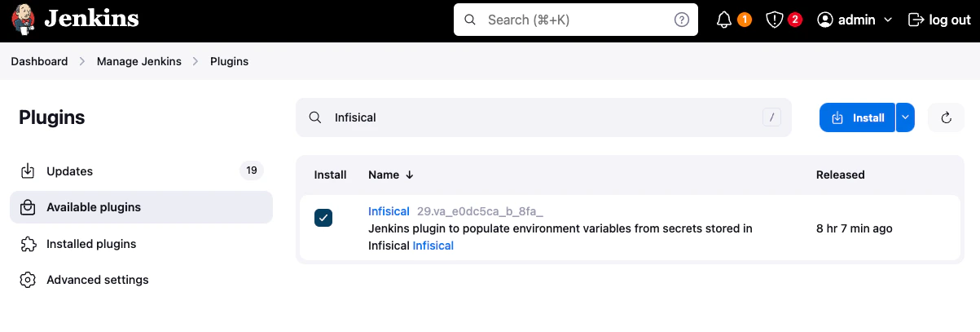Image resolution: width=980 pixels, height=332 pixels.
Task: Click the blue Install button
Action: [x=857, y=117]
